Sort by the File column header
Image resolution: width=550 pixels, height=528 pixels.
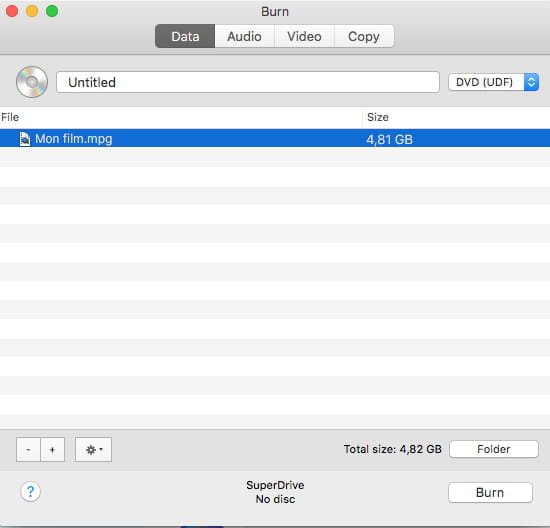point(181,117)
